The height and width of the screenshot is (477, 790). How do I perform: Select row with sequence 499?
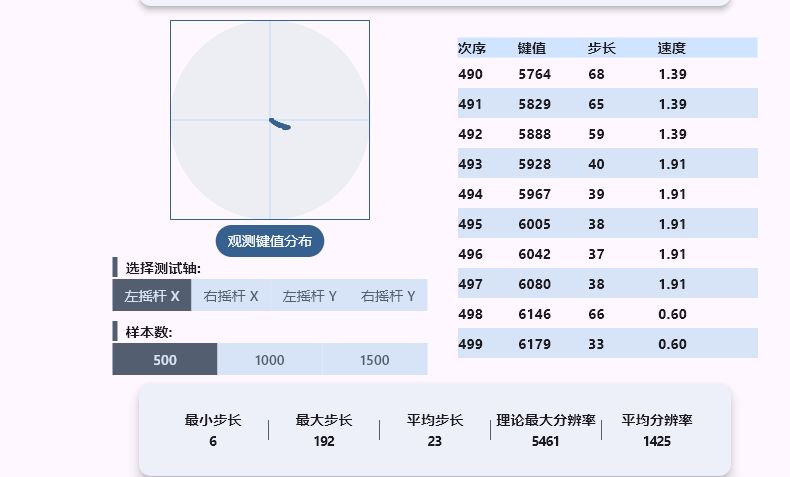(x=608, y=343)
